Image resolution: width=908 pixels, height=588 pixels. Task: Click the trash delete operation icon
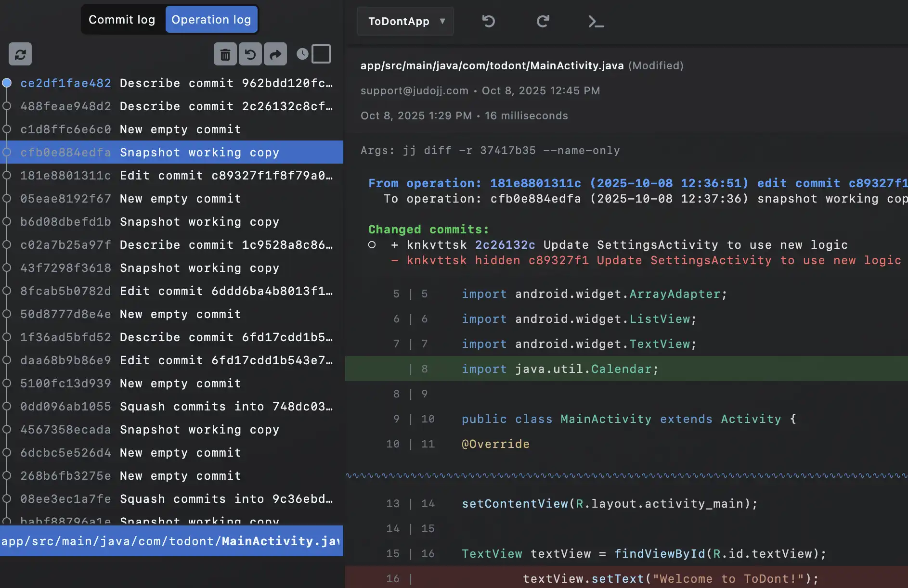pyautogui.click(x=225, y=54)
